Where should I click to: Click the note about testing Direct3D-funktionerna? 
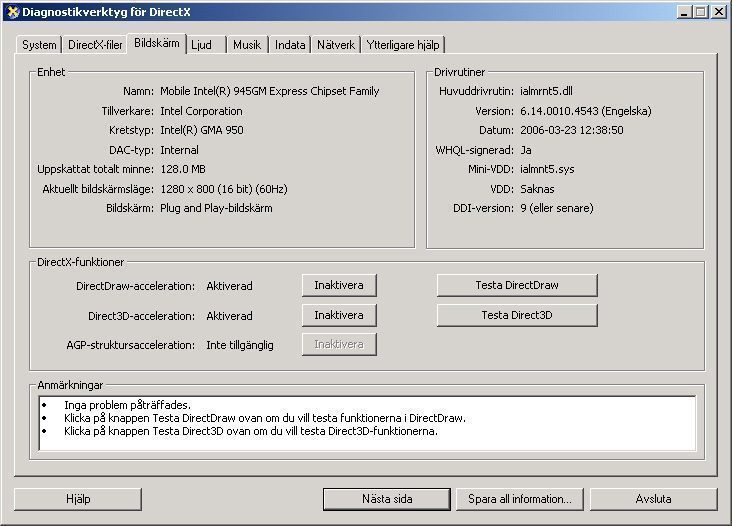click(x=251, y=431)
